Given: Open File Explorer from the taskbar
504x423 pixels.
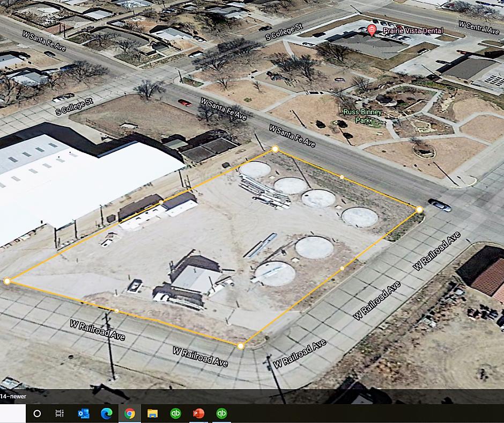Looking at the screenshot, I should [152, 413].
